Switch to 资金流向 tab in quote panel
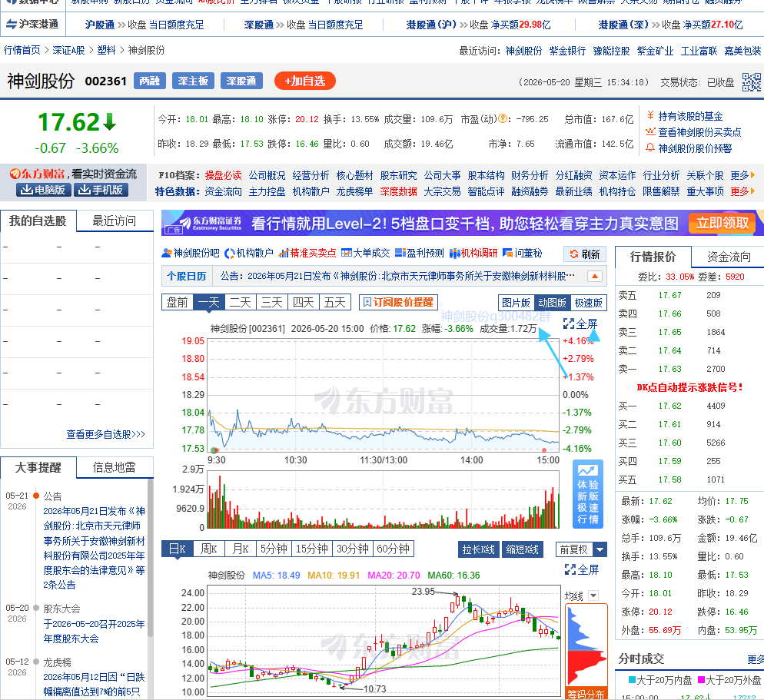The image size is (764, 700). pyautogui.click(x=729, y=257)
